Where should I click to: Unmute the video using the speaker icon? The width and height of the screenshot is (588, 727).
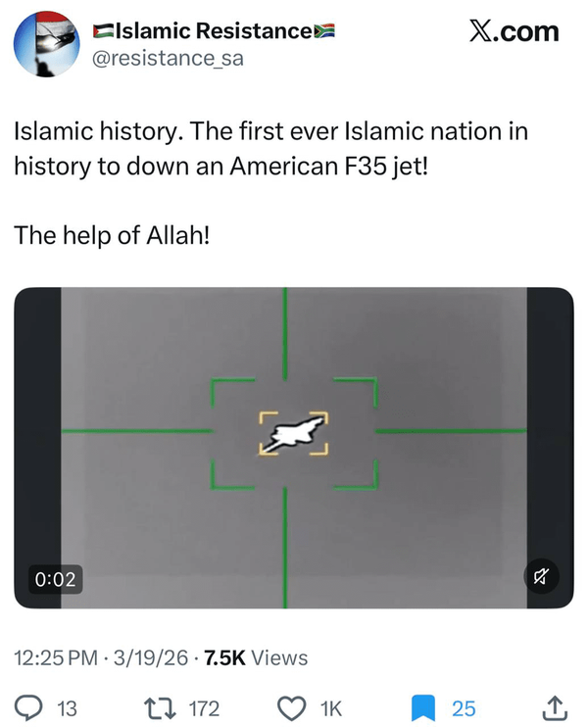click(539, 577)
